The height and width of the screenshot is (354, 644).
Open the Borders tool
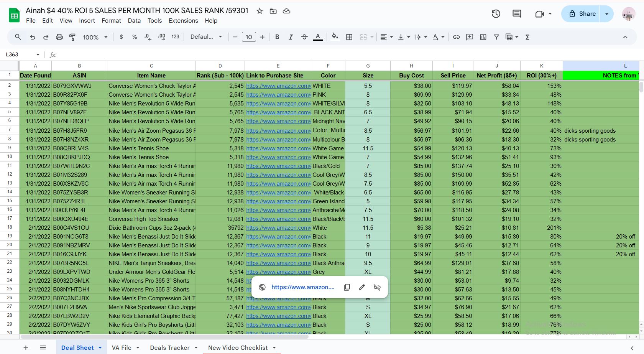click(349, 37)
